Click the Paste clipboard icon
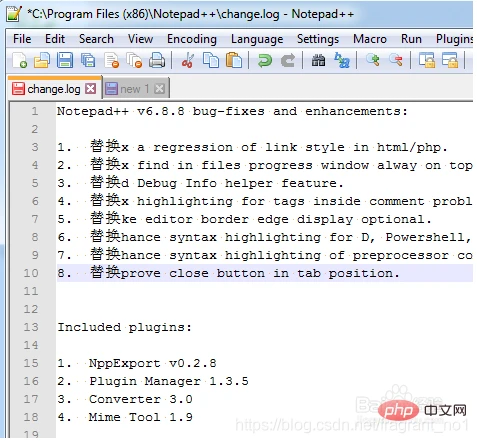 (234, 60)
